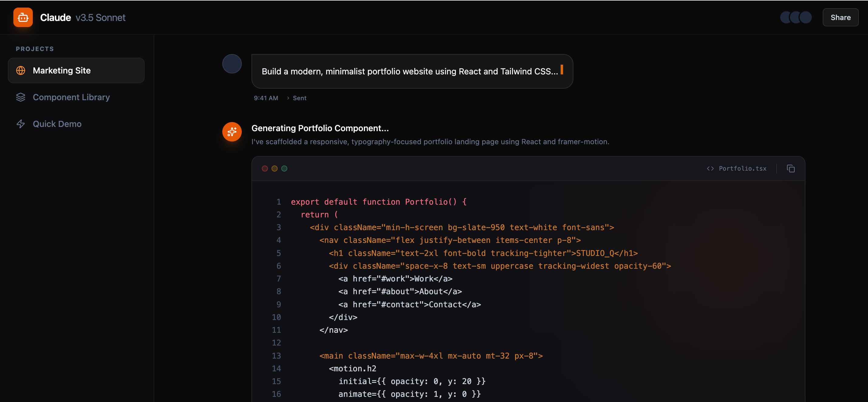Click the h1 STUDIO_Q code line
This screenshot has height=402, width=868.
(483, 253)
